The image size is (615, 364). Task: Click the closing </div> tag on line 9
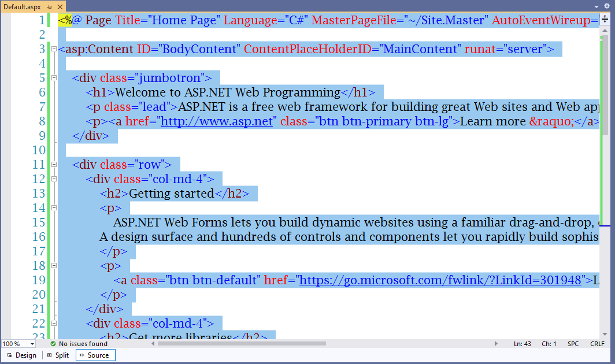click(x=91, y=136)
